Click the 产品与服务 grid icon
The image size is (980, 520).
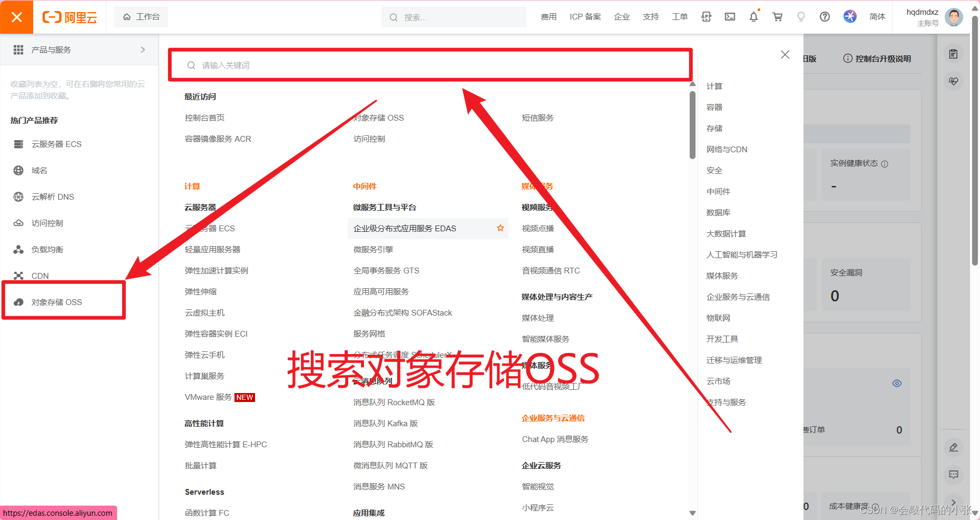click(x=18, y=50)
